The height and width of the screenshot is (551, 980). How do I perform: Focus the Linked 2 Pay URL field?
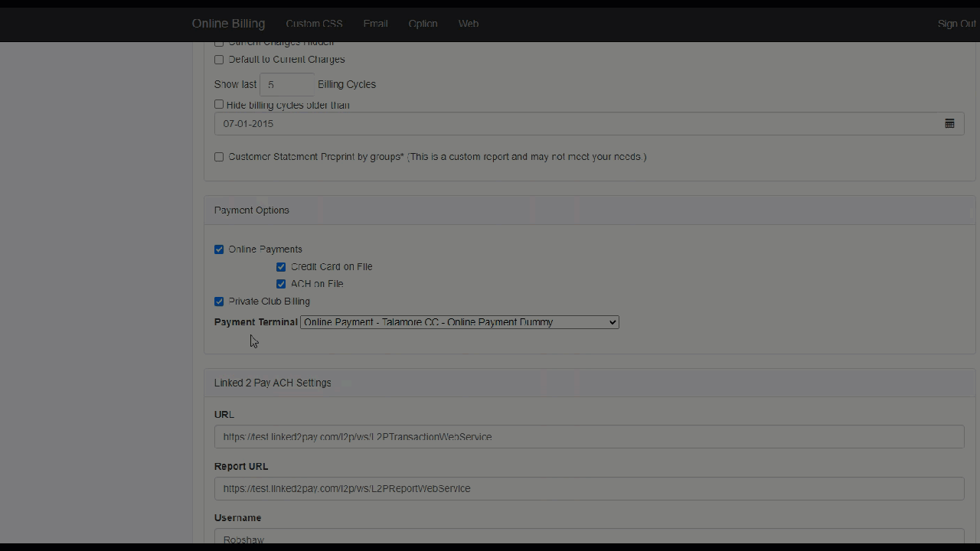[x=589, y=437]
